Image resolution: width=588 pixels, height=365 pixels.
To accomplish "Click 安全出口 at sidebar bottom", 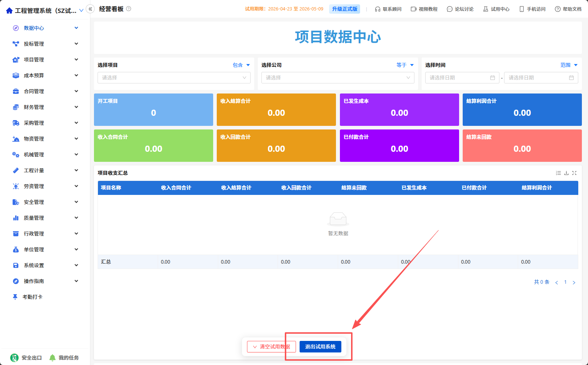I will [26, 358].
